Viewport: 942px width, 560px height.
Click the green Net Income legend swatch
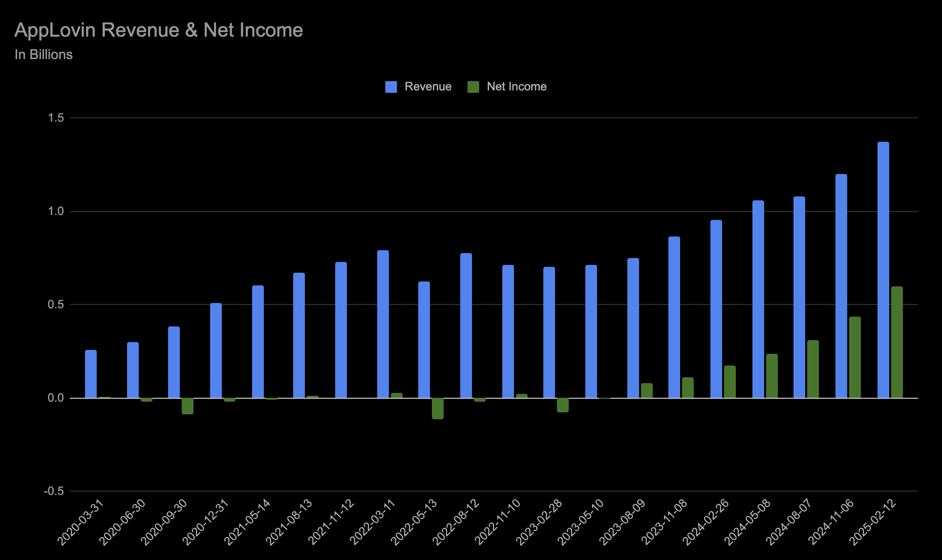[472, 86]
